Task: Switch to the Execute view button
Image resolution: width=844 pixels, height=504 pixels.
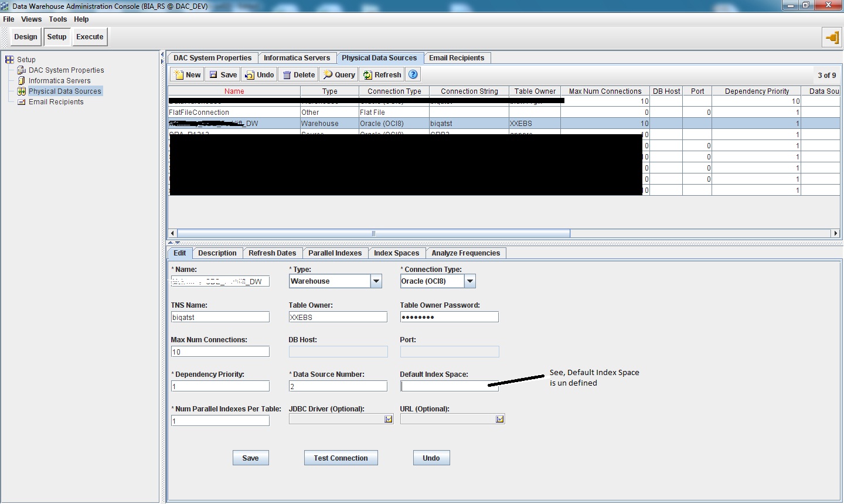Action: [90, 37]
